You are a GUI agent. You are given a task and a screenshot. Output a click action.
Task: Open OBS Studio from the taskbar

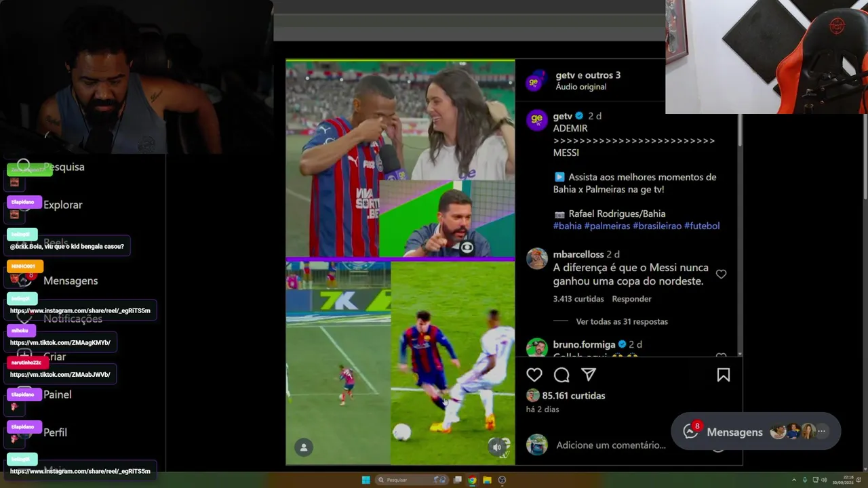[x=502, y=480]
